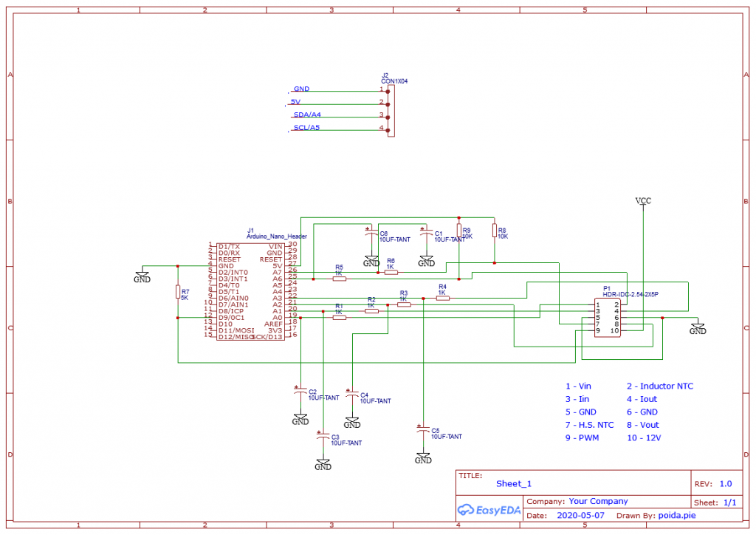The width and height of the screenshot is (756, 535).
Task: Select capacitor C6 near the top
Action: click(x=371, y=235)
